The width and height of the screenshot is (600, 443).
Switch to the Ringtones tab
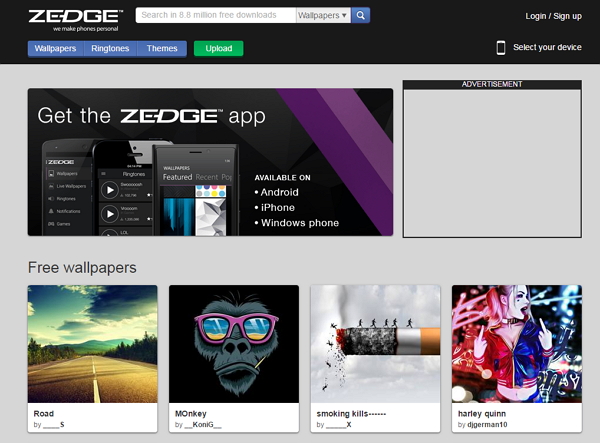click(110, 48)
